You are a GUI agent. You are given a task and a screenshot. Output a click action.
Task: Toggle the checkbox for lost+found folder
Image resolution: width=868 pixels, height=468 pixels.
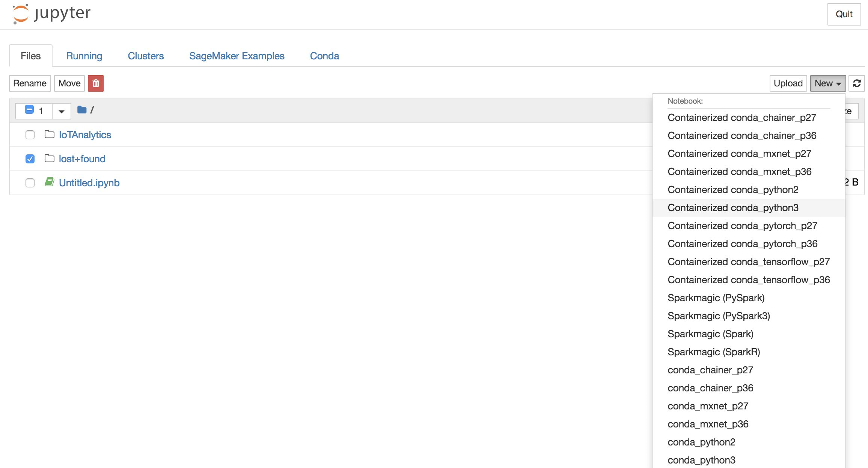pos(29,159)
